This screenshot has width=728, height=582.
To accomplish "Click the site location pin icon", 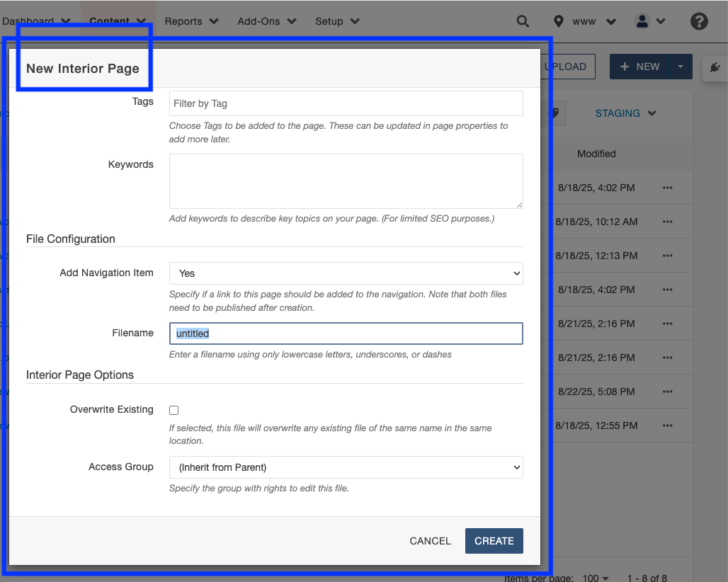I will [x=559, y=21].
